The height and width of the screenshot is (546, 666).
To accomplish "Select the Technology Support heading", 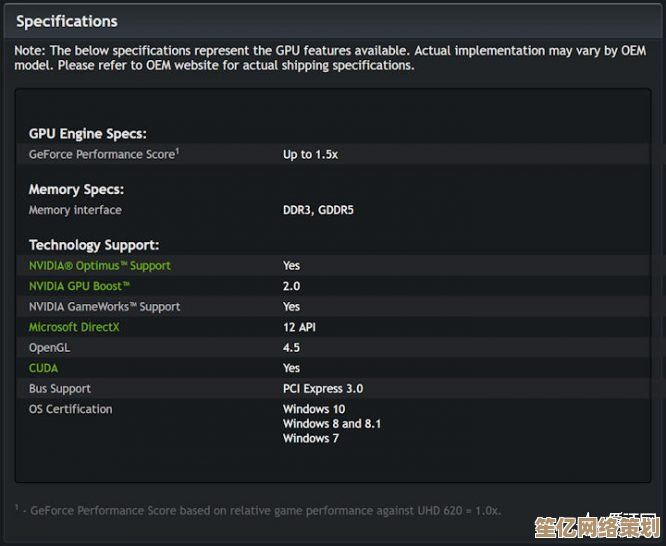I will point(94,245).
